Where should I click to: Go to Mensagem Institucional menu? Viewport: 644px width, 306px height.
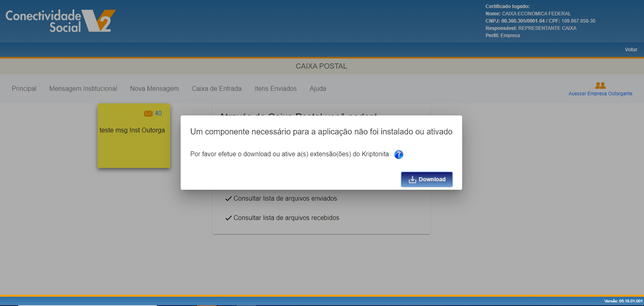point(83,88)
